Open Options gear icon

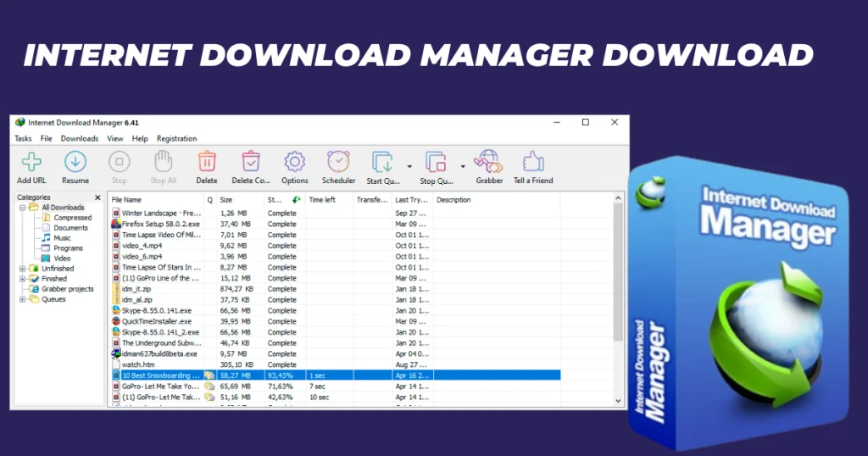pos(294,162)
